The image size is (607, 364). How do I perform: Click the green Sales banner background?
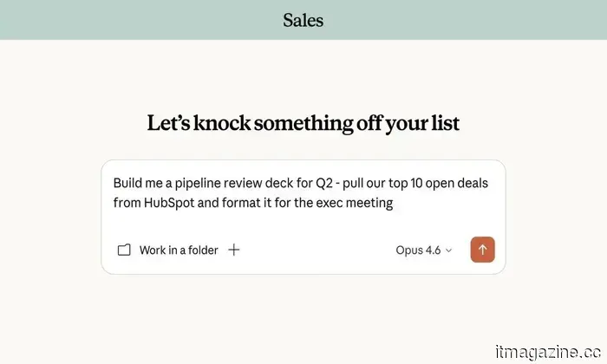(130, 19)
